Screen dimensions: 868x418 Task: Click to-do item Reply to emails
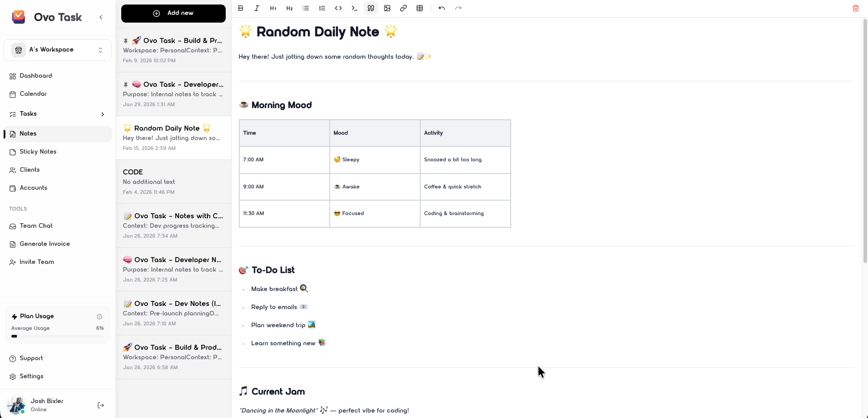[x=279, y=307]
